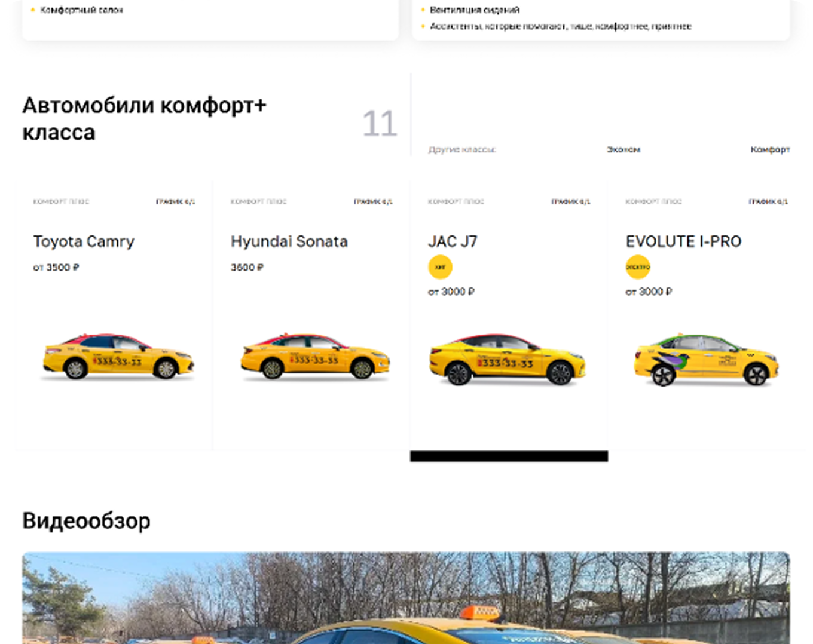
Task: Click the EVOLUTE I-PRO price 'от 3000 ₽'
Action: click(x=649, y=292)
